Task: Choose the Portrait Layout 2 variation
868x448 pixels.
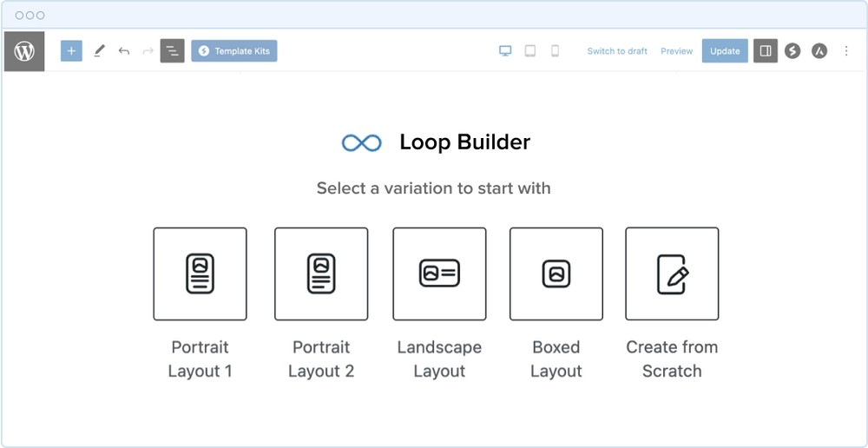Action: pyautogui.click(x=321, y=273)
